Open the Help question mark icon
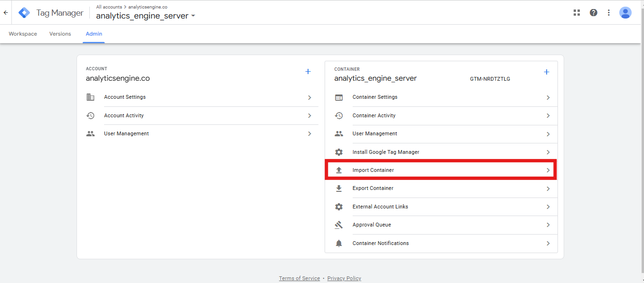 [x=594, y=13]
